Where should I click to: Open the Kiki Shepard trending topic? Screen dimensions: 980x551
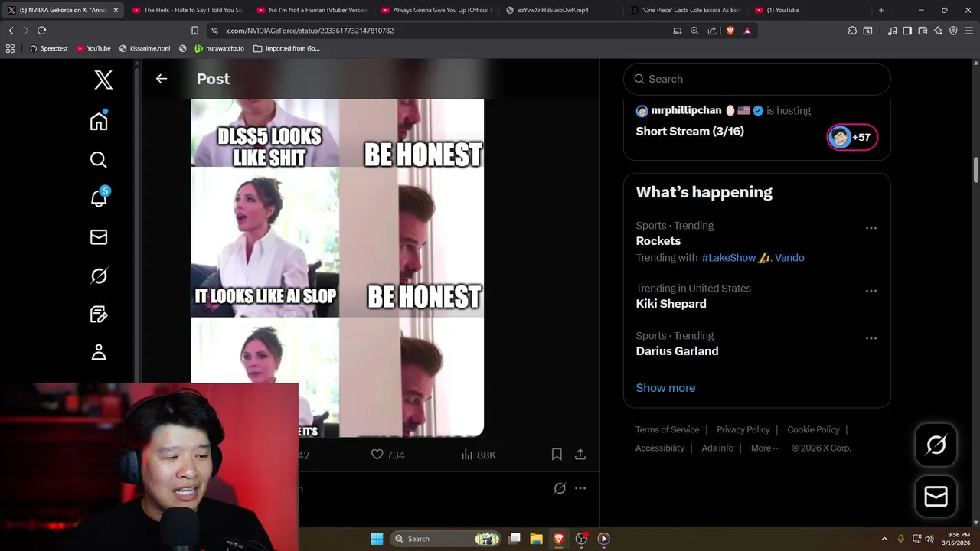pyautogui.click(x=671, y=304)
